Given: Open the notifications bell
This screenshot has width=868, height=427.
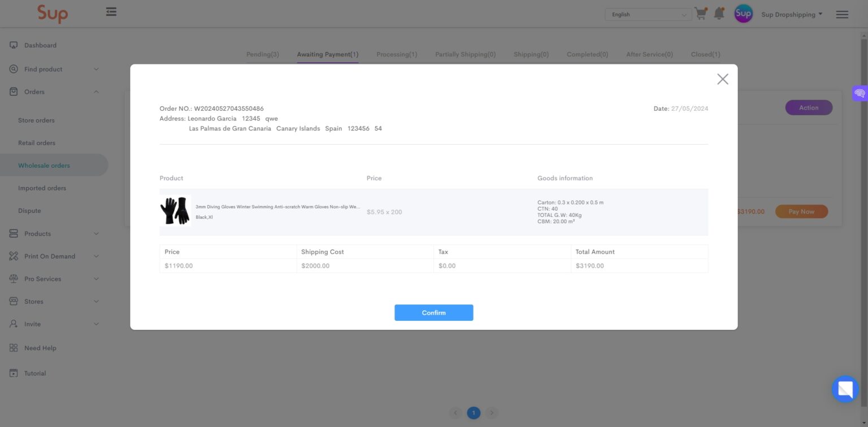Looking at the screenshot, I should click(x=719, y=14).
